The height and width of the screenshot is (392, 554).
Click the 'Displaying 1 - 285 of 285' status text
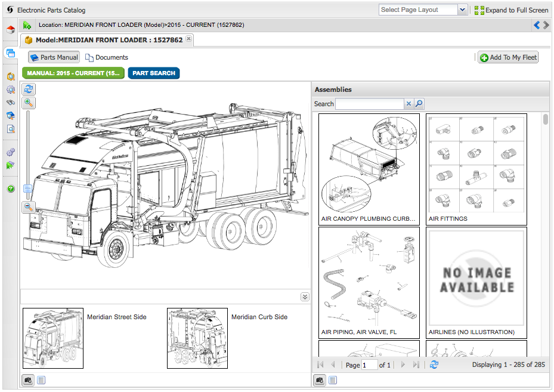click(509, 365)
